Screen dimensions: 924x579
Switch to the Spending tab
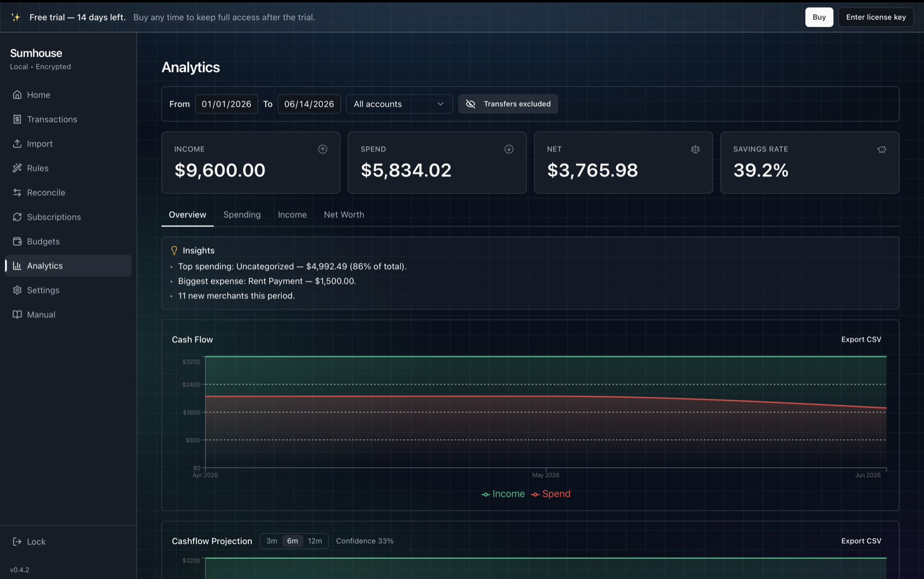click(x=242, y=215)
